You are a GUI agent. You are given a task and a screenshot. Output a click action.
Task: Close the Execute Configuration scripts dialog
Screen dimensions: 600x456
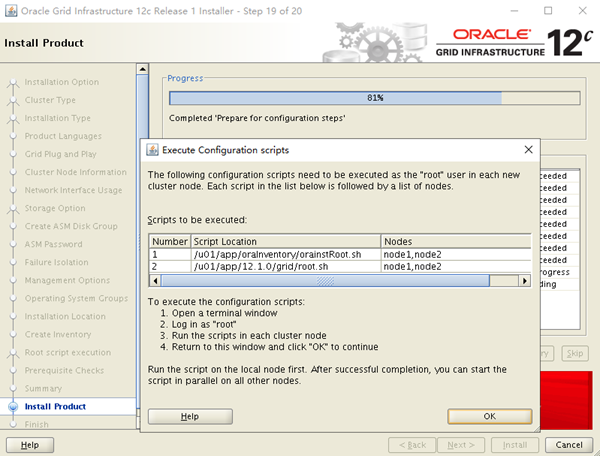tap(528, 150)
